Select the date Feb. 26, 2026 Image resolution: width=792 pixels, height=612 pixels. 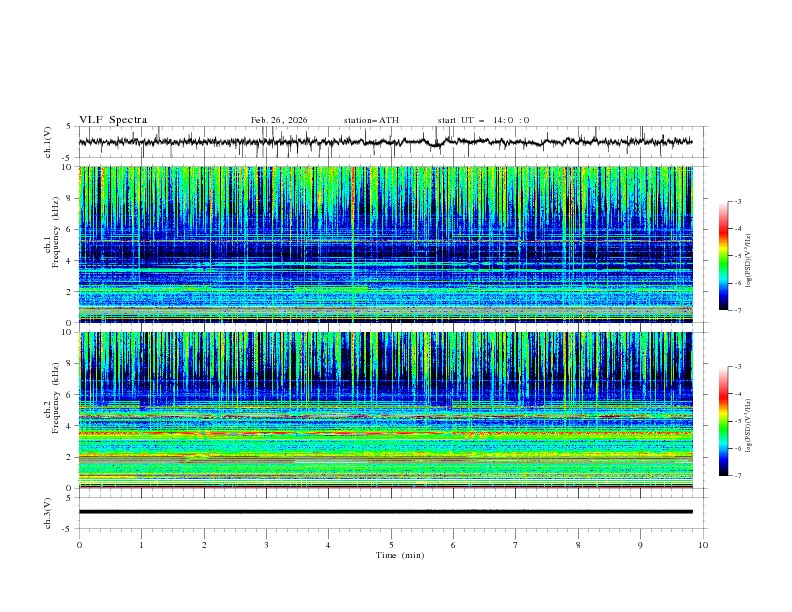(x=279, y=120)
